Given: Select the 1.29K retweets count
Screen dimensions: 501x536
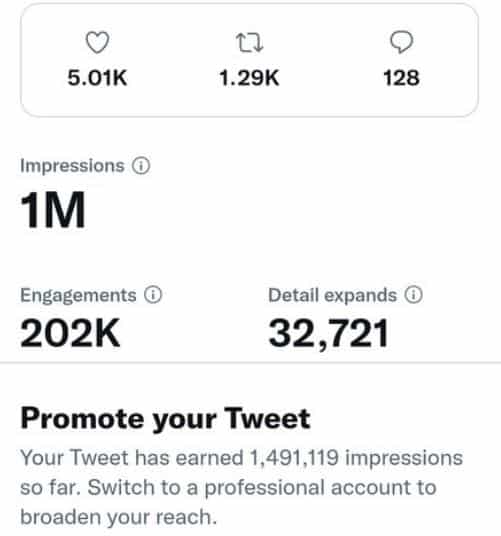Looking at the screenshot, I should (249, 78).
